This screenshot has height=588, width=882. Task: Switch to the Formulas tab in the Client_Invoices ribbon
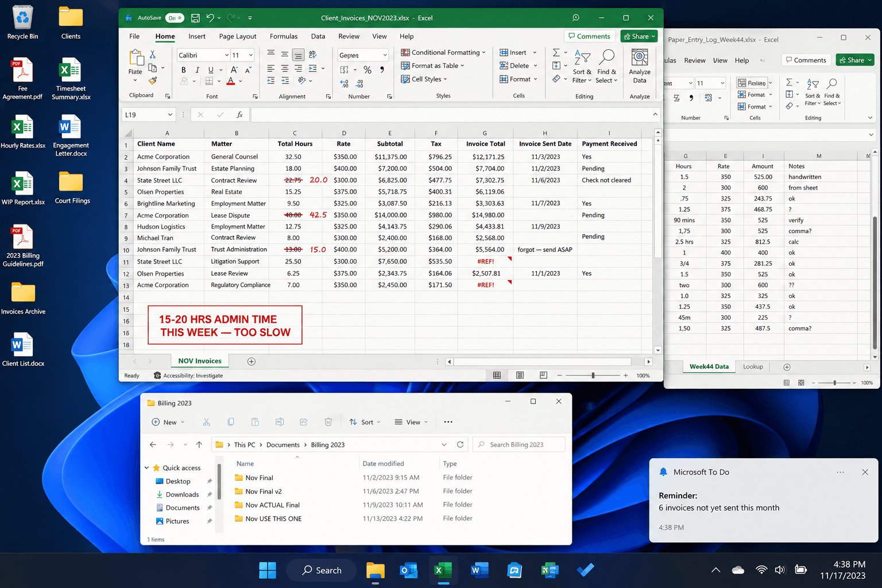284,36
